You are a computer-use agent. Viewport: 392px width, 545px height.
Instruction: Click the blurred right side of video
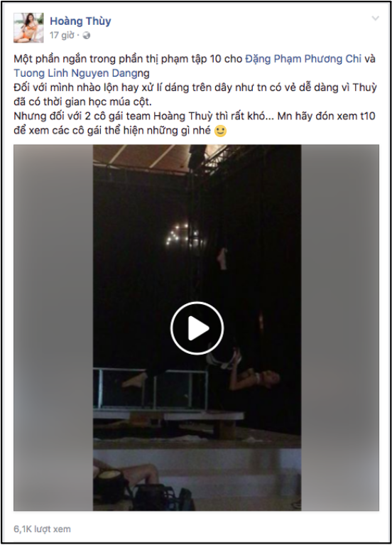tap(340, 328)
